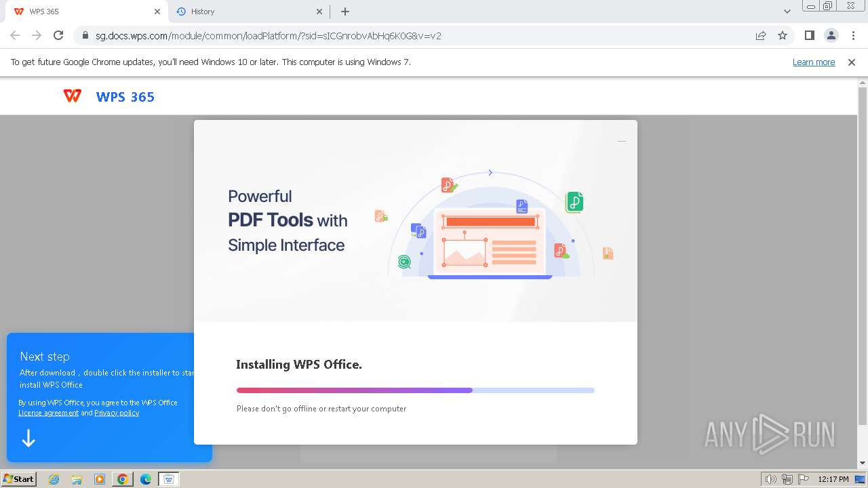Screen dimensions: 868x488
Task: View site information lock icon
Action: (x=85, y=35)
